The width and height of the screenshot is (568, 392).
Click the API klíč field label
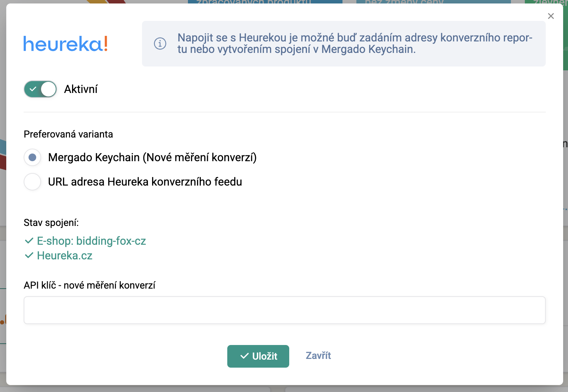click(89, 285)
